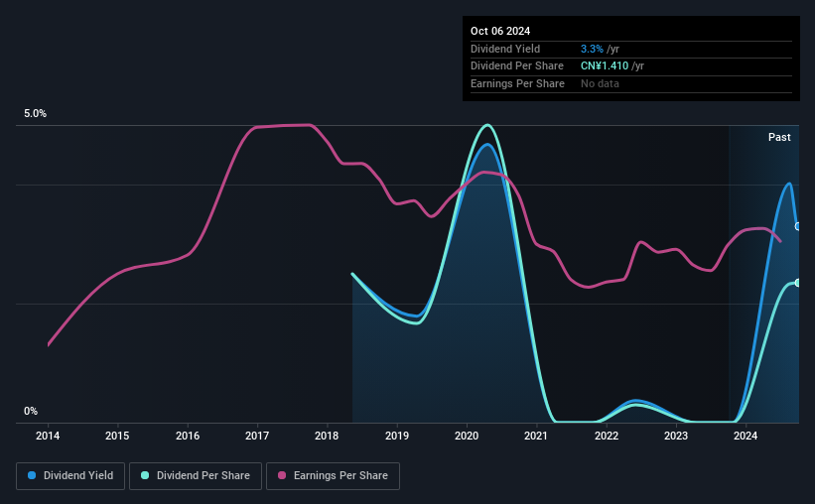Screen dimensions: 815x504
Task: Click the blue Dividend Yield legend dot
Action: [32, 475]
